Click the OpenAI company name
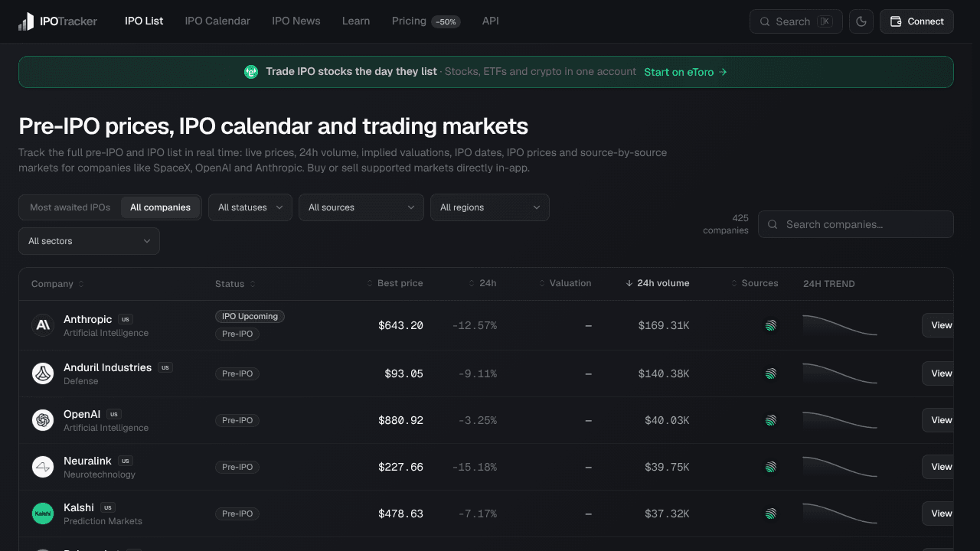This screenshot has height=551, width=980. click(82, 414)
